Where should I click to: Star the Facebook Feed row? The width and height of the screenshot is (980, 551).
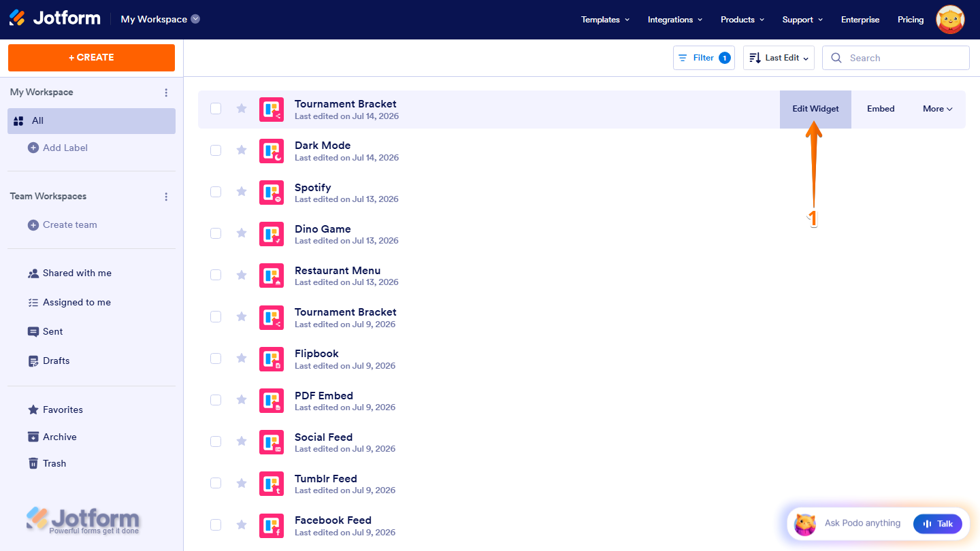(x=242, y=525)
